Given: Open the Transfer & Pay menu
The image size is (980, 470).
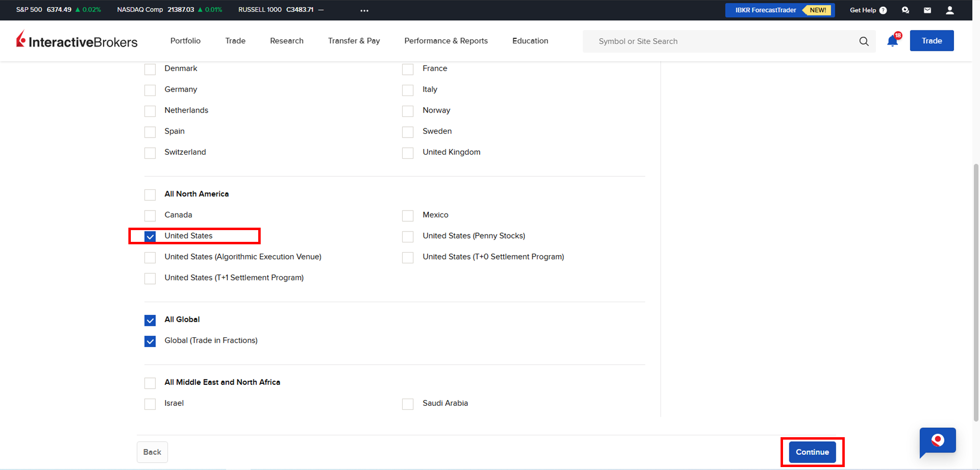Looking at the screenshot, I should coord(354,41).
